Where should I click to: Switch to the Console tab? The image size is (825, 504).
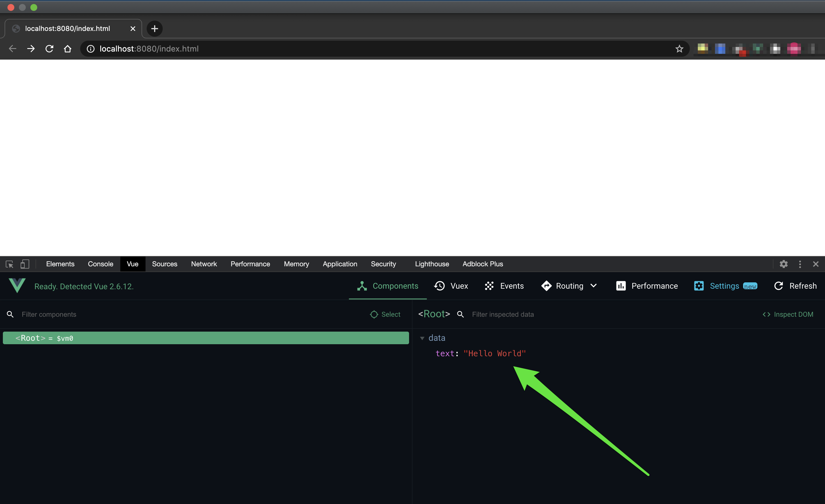pos(101,264)
